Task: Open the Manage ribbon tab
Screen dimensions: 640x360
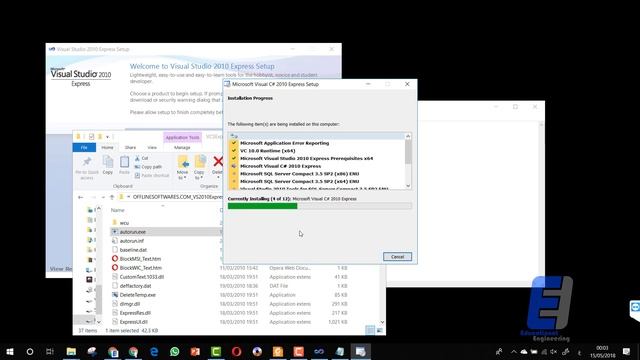Action: click(182, 147)
